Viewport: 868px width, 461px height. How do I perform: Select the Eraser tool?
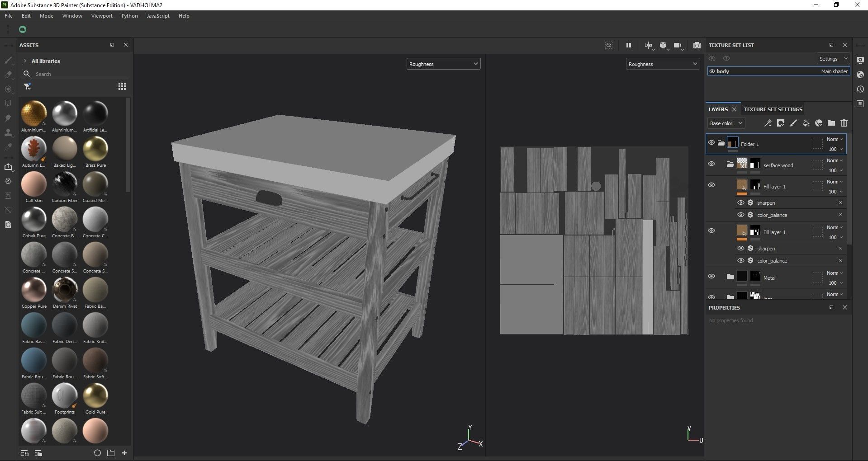pyautogui.click(x=8, y=75)
